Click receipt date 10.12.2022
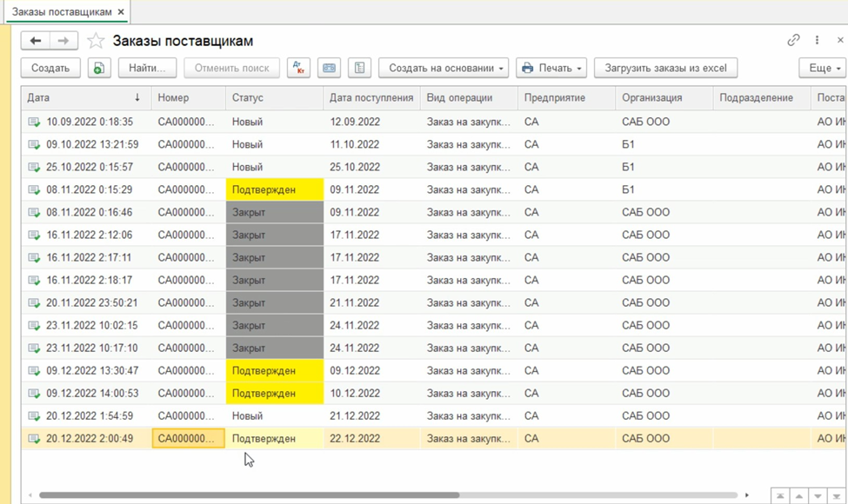 (x=355, y=394)
